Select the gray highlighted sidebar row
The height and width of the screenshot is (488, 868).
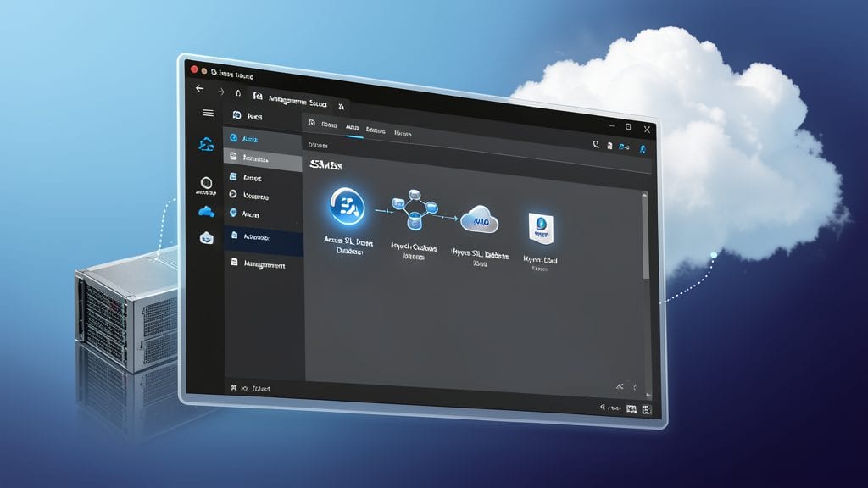pos(263,158)
